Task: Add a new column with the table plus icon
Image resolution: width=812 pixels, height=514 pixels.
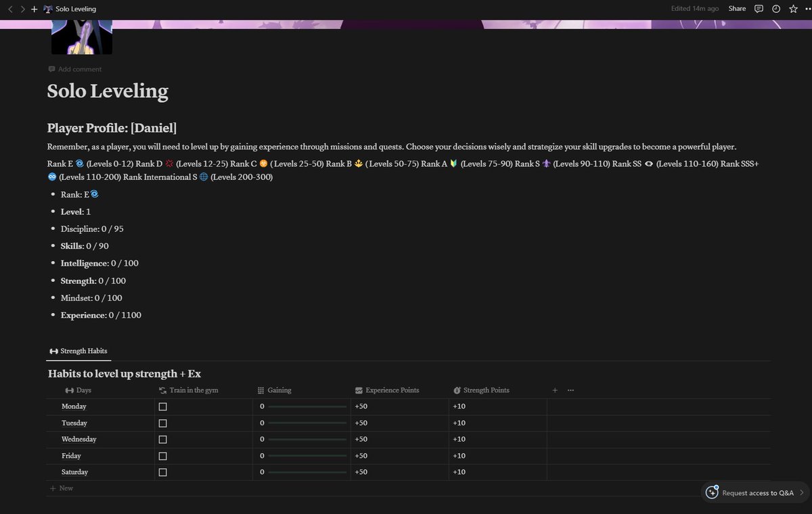Action: (555, 390)
